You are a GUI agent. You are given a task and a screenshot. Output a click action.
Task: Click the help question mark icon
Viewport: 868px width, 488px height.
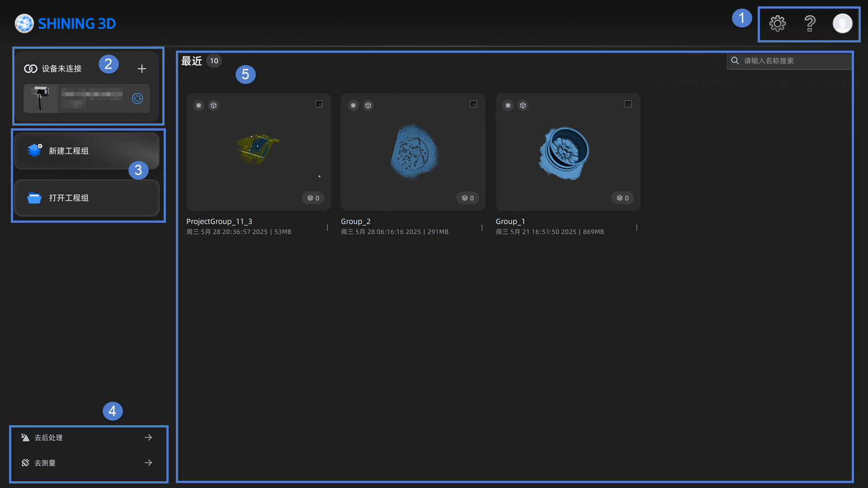(810, 23)
